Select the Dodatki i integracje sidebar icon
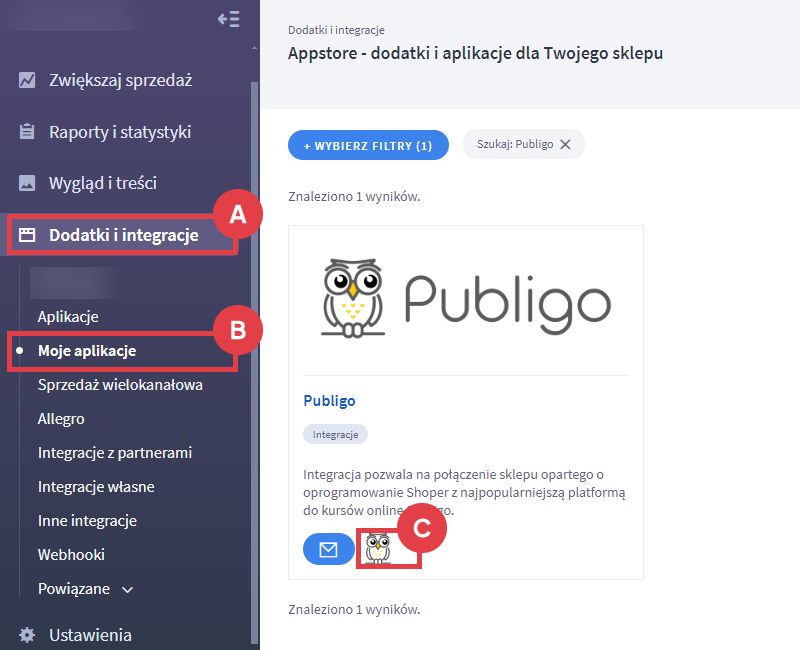Screen dimensions: 800x650 point(25,234)
